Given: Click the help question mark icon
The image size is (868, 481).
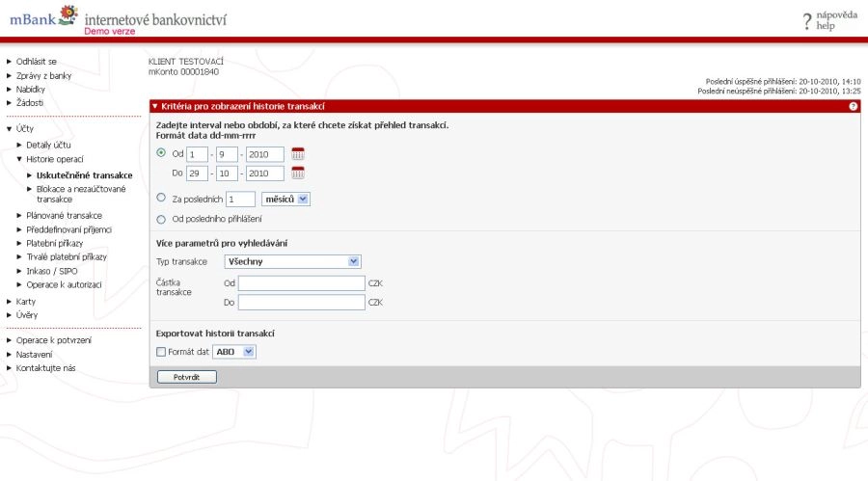Looking at the screenshot, I should tap(806, 21).
